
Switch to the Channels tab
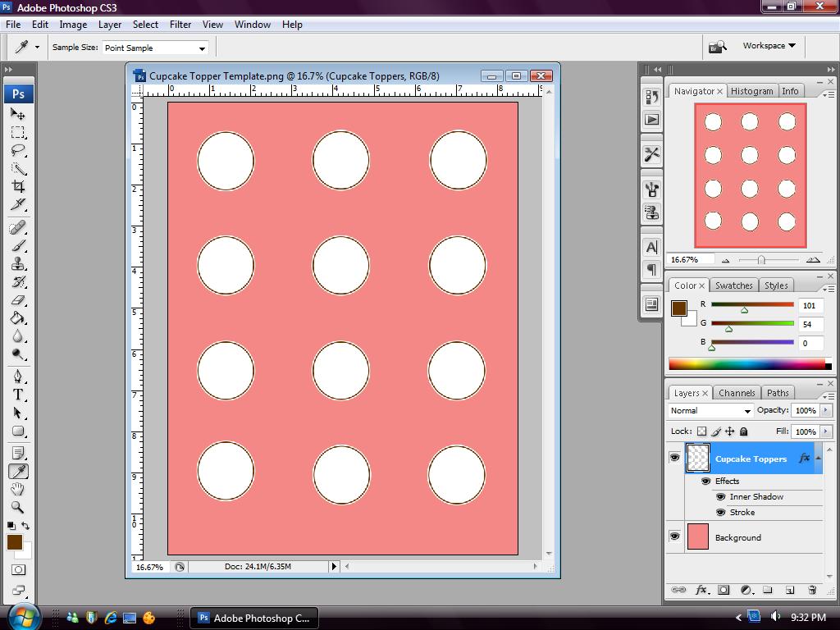[737, 393]
